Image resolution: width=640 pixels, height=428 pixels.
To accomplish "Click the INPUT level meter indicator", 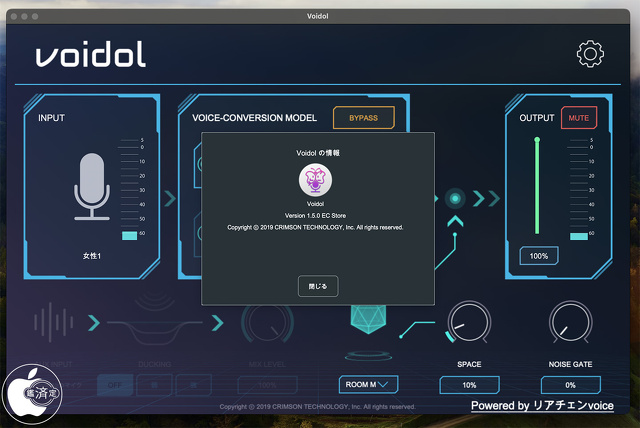I will coord(130,236).
